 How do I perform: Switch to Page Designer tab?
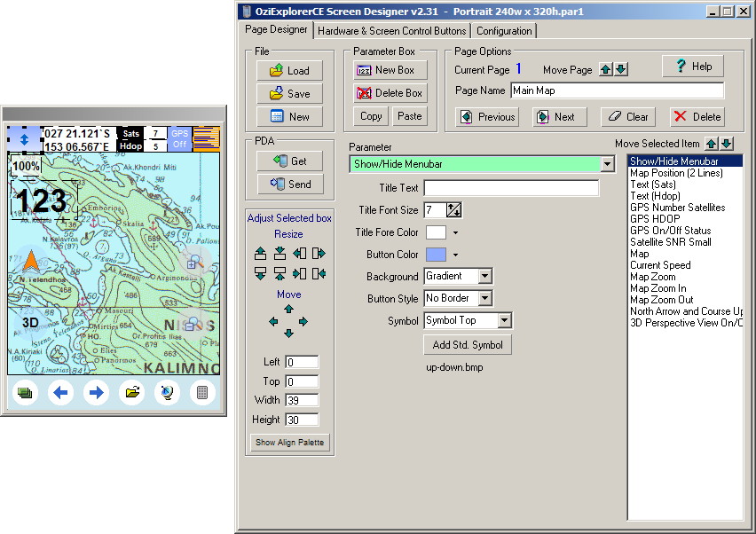click(276, 29)
